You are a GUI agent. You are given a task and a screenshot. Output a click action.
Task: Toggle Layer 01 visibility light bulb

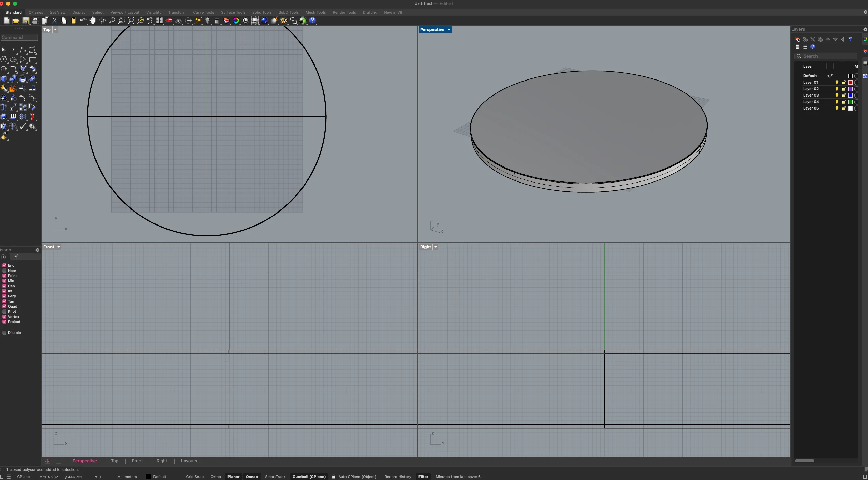tap(837, 82)
